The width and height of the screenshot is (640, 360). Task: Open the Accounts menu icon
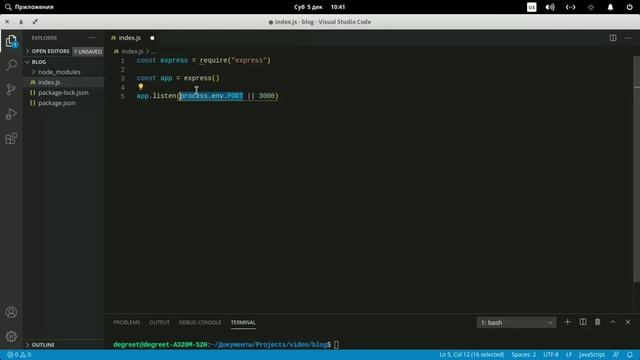[x=11, y=312]
